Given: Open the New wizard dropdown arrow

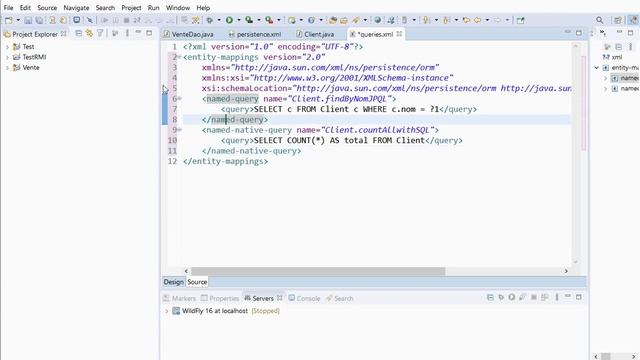Looking at the screenshot, I should [18, 20].
